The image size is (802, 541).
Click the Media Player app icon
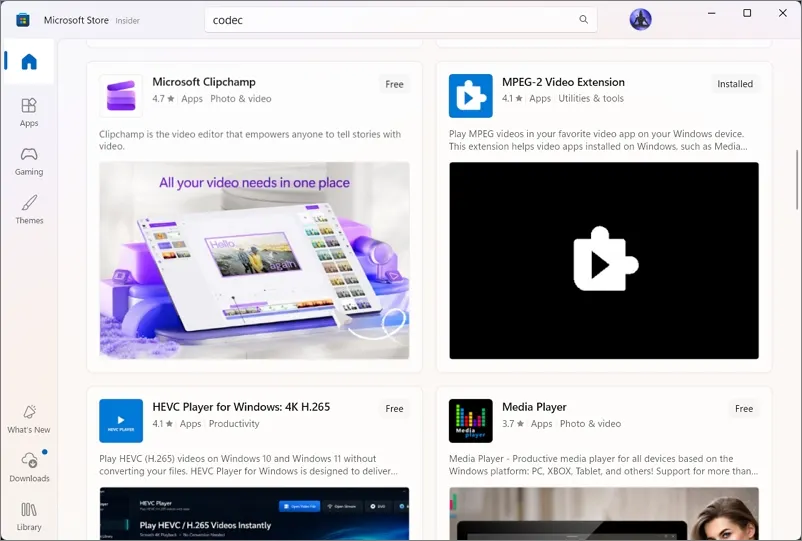pos(471,420)
